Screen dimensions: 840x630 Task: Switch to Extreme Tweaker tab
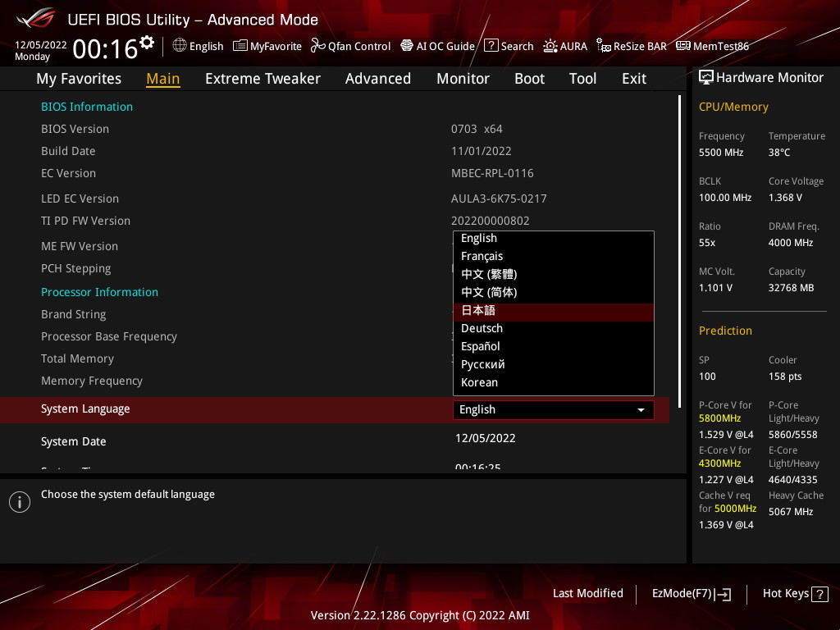click(262, 79)
